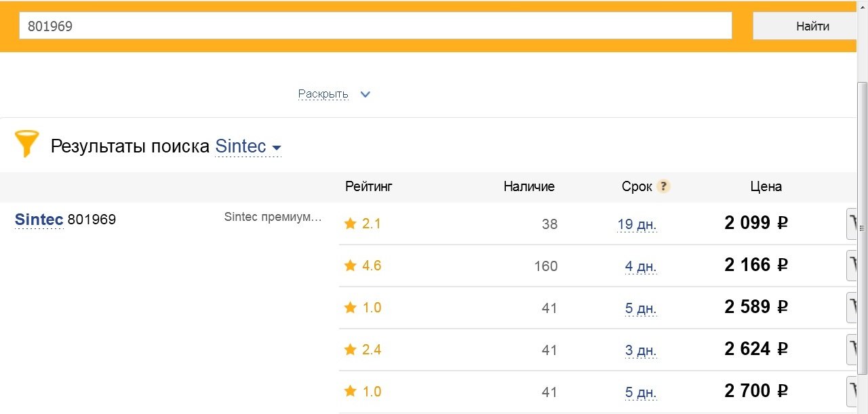Add the 2 166 ₽ offer to cart

click(852, 266)
